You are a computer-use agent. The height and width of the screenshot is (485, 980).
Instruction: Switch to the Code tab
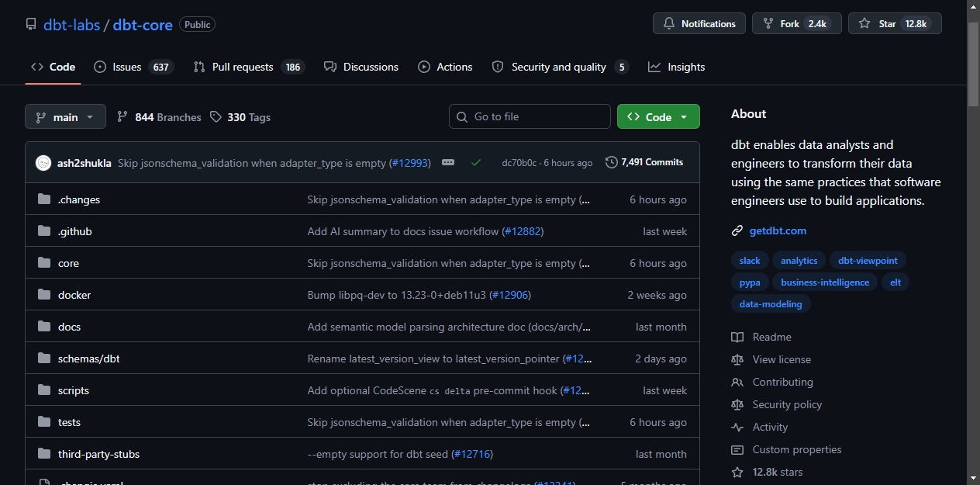53,67
